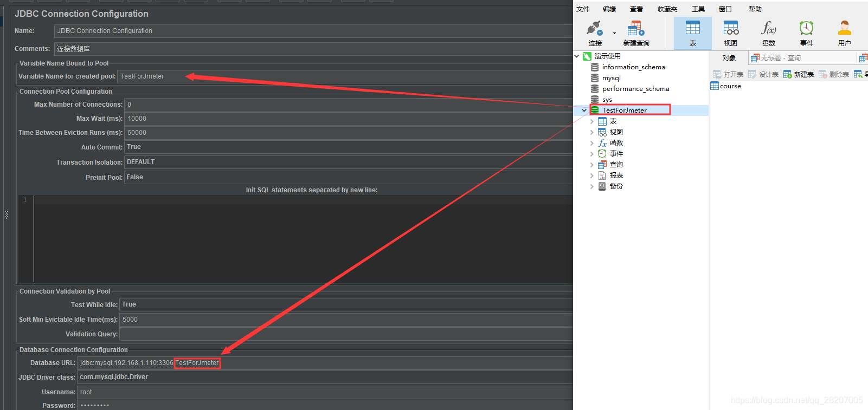Open the 连接 connection tool in Navicat
Viewport: 868px width, 410px height.
pyautogui.click(x=595, y=33)
